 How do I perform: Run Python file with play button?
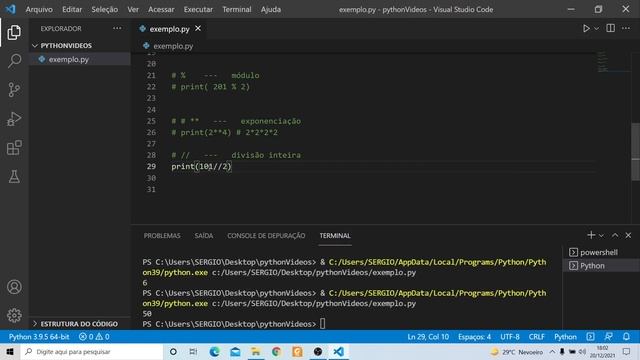coord(586,28)
